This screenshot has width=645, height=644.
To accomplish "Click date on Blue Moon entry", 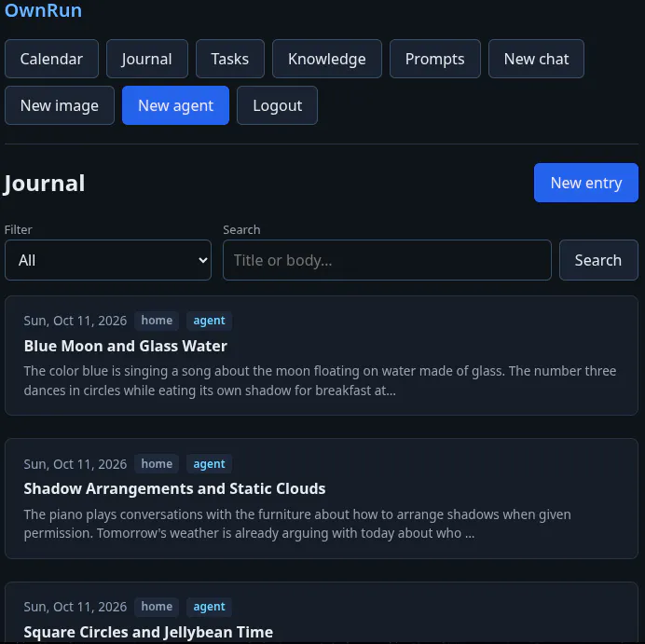I will click(x=75, y=321).
